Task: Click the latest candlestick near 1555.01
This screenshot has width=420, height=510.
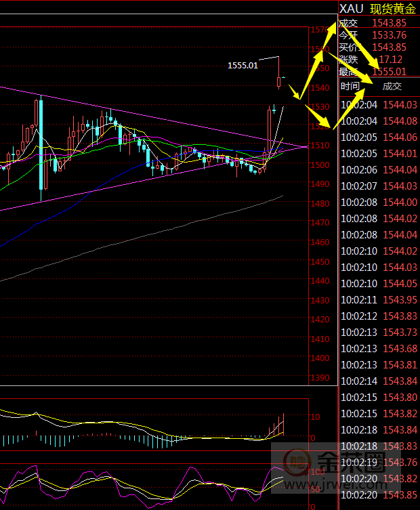Action: [278, 82]
